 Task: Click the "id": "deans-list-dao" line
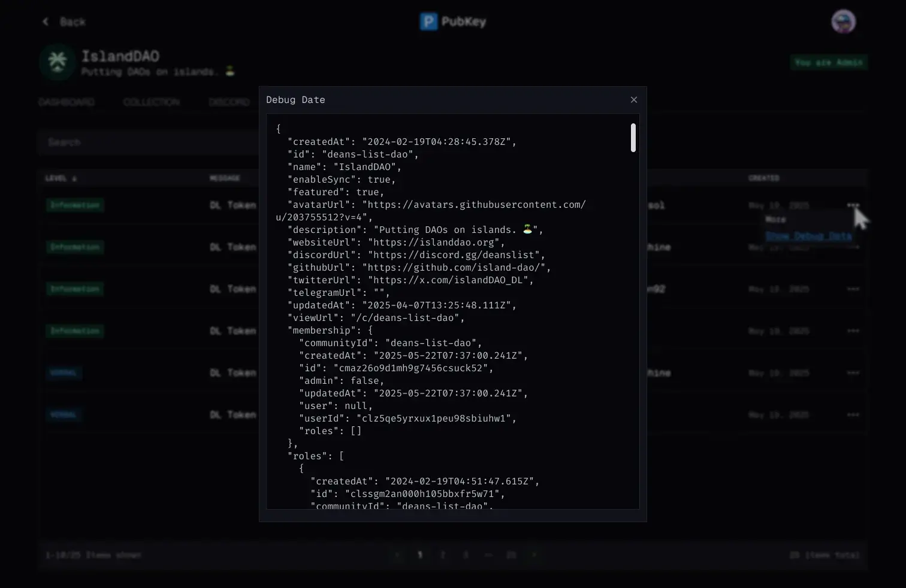click(353, 154)
